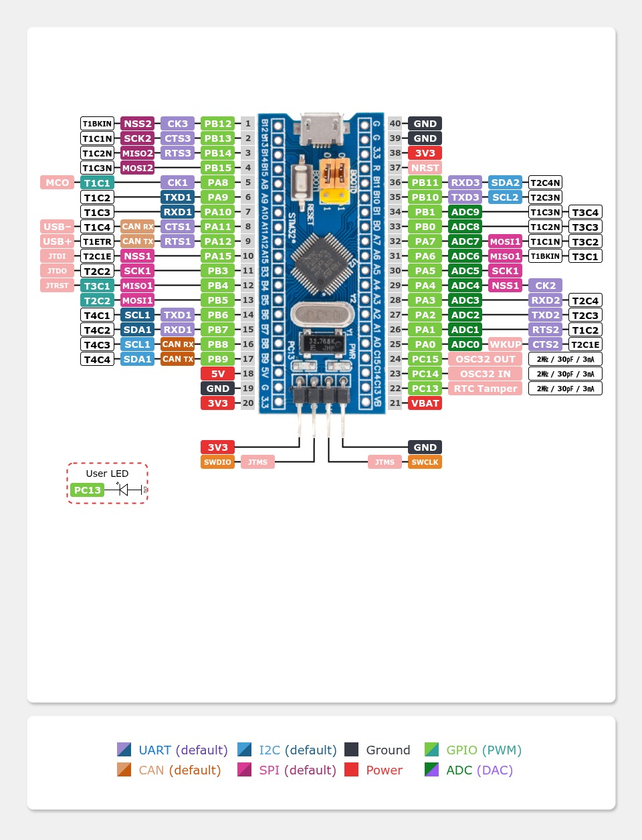Toggle the PC13 User LED pin label
Viewport: 642px width, 840px height.
tap(88, 490)
